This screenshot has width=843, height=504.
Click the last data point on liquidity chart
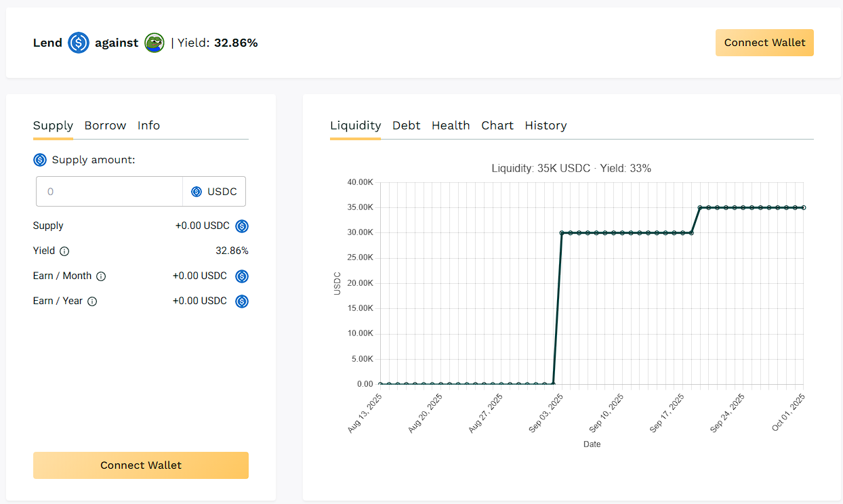804,207
